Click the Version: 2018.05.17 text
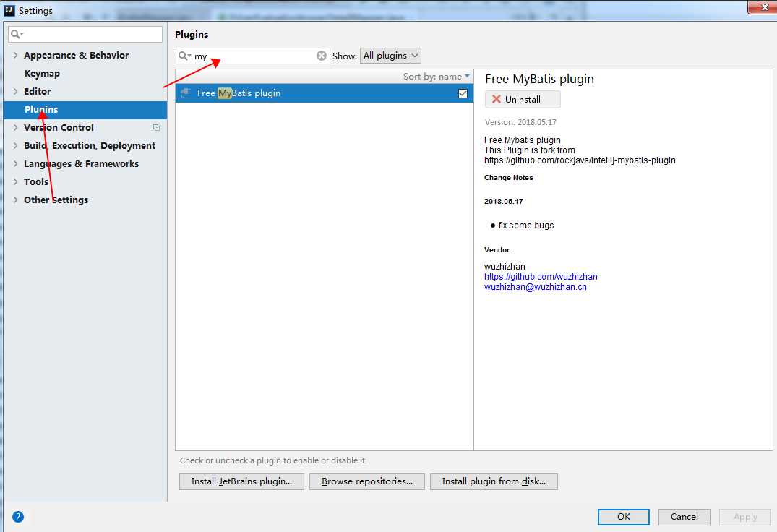The width and height of the screenshot is (777, 532). [520, 122]
